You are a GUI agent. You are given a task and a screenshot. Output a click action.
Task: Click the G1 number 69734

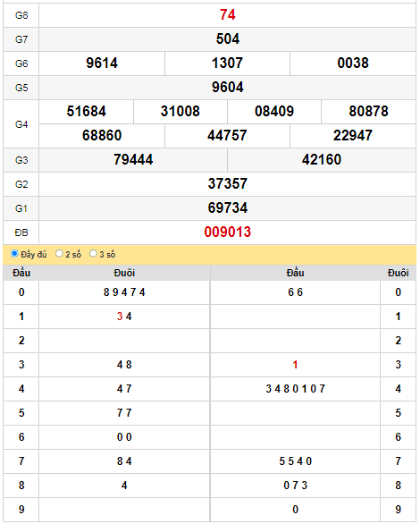coord(227,207)
